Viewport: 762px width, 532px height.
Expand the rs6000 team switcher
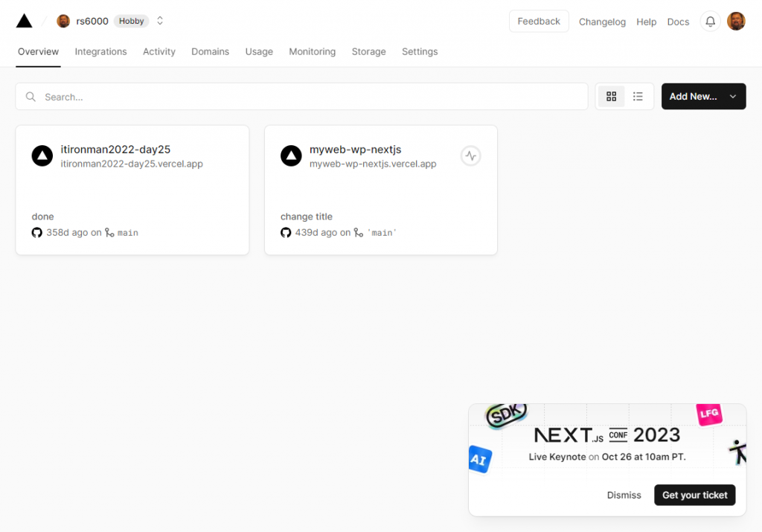point(160,21)
